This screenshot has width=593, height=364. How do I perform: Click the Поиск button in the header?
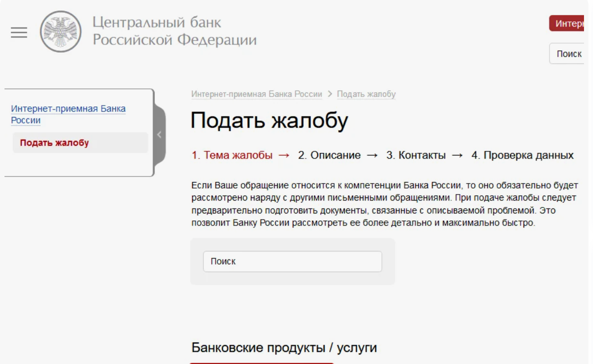(569, 53)
